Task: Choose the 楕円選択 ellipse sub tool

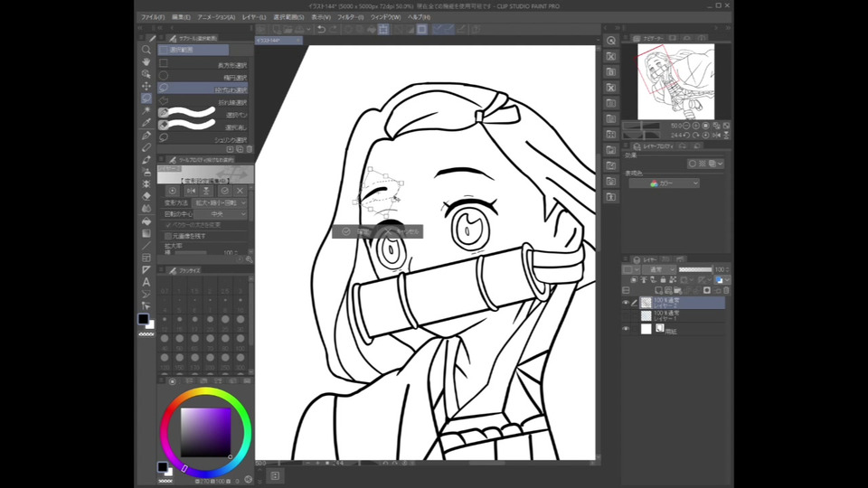Action: [x=203, y=77]
